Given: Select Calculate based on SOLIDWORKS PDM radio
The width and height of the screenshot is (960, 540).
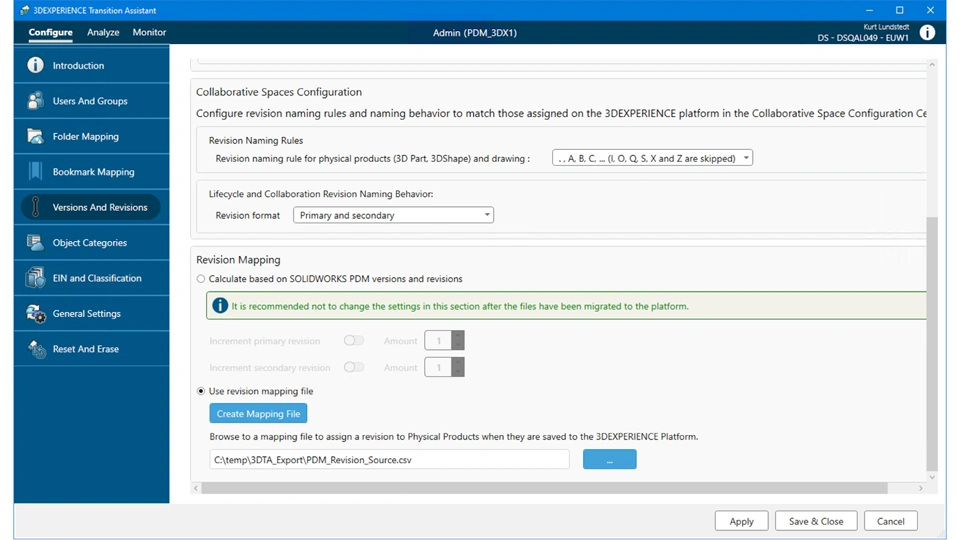Looking at the screenshot, I should pyautogui.click(x=201, y=279).
